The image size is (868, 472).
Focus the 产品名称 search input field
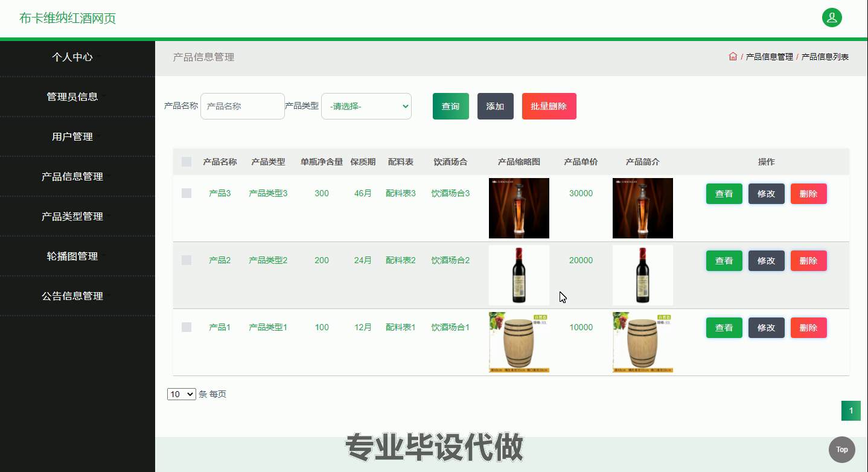point(243,106)
